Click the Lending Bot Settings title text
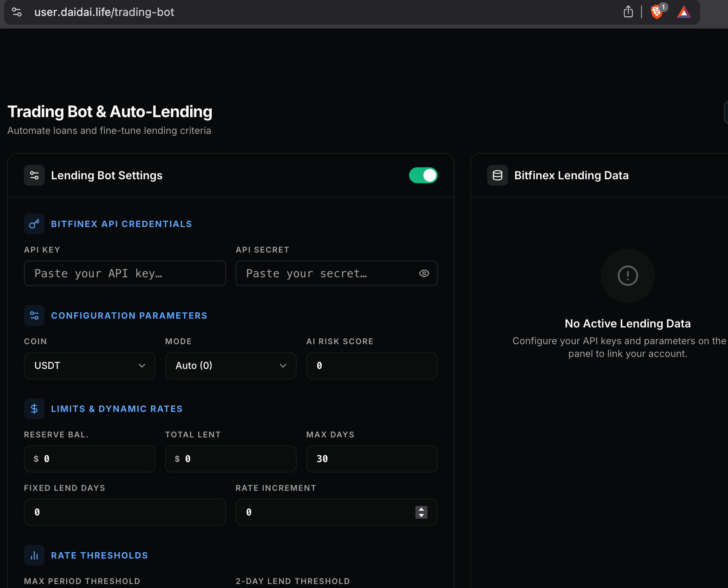728x588 pixels. click(107, 175)
